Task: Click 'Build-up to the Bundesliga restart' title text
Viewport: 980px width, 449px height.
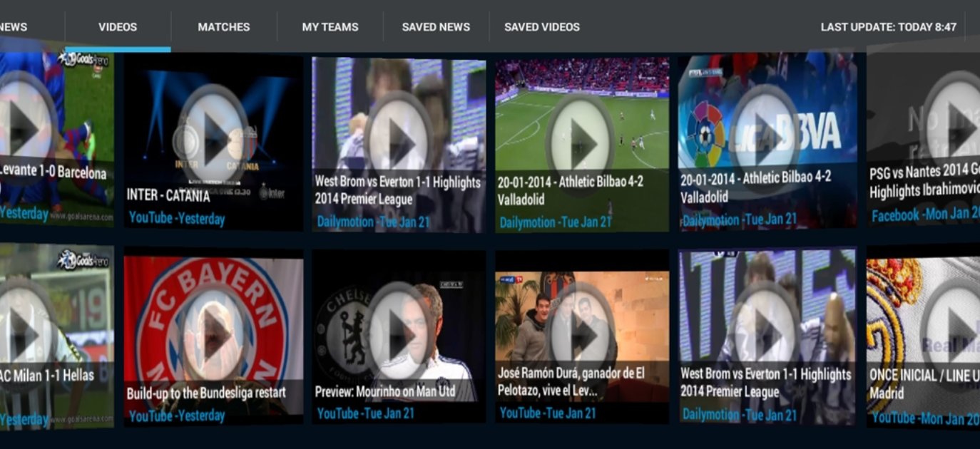Action: (206, 393)
